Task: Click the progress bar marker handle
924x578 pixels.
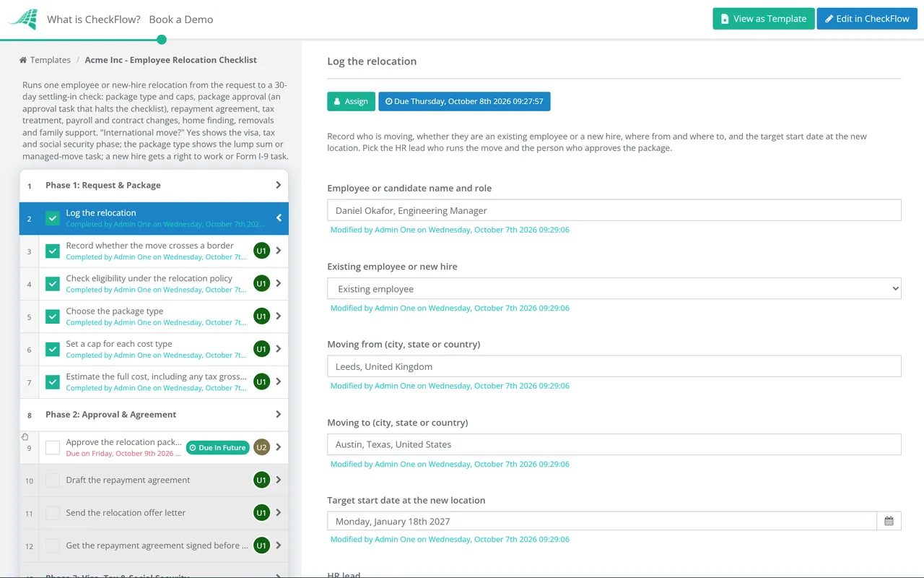Action: pos(162,40)
